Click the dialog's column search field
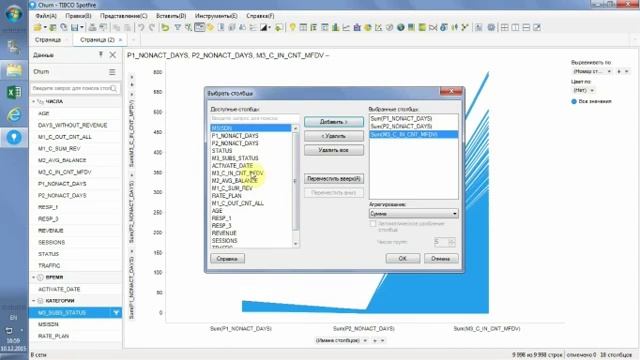This screenshot has height=360, width=640. 254,118
